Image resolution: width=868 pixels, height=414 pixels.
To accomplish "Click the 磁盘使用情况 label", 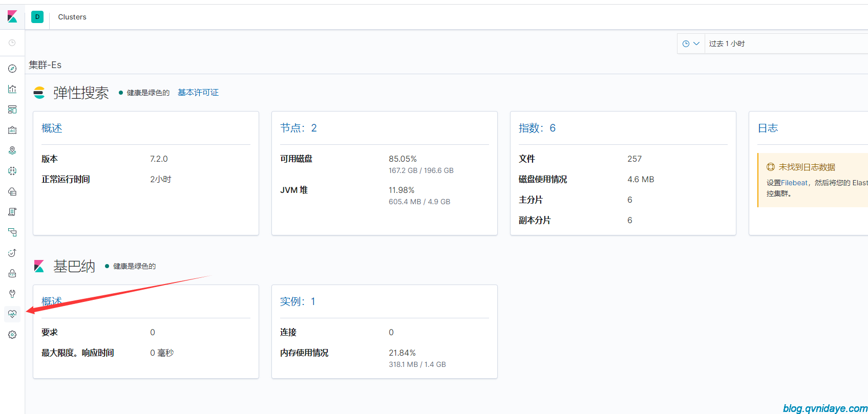I will point(543,179).
